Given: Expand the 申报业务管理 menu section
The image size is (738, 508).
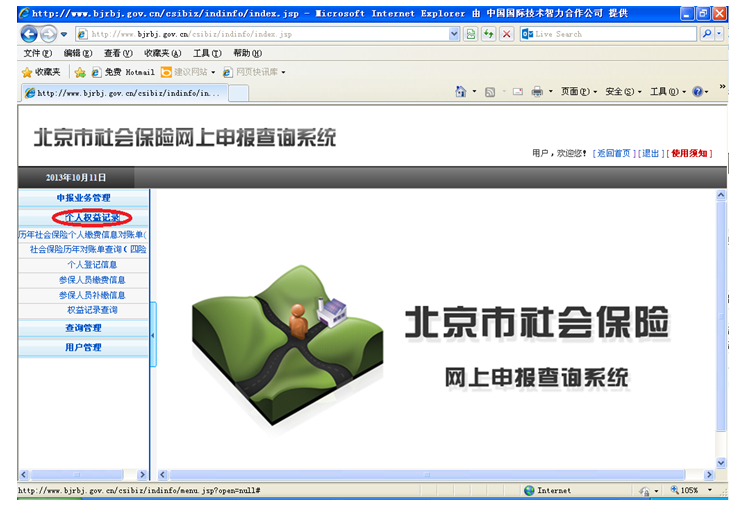Looking at the screenshot, I should pyautogui.click(x=84, y=198).
